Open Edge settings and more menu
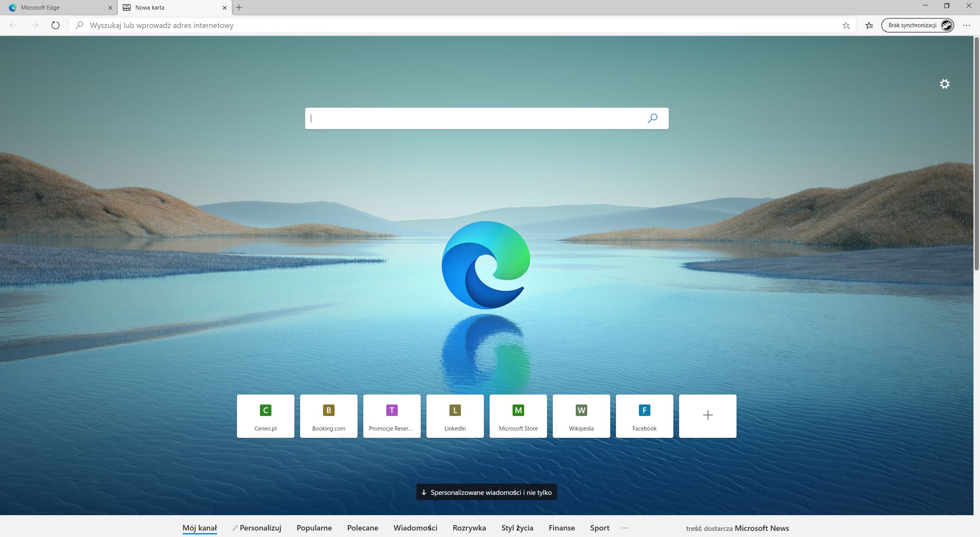 point(967,25)
